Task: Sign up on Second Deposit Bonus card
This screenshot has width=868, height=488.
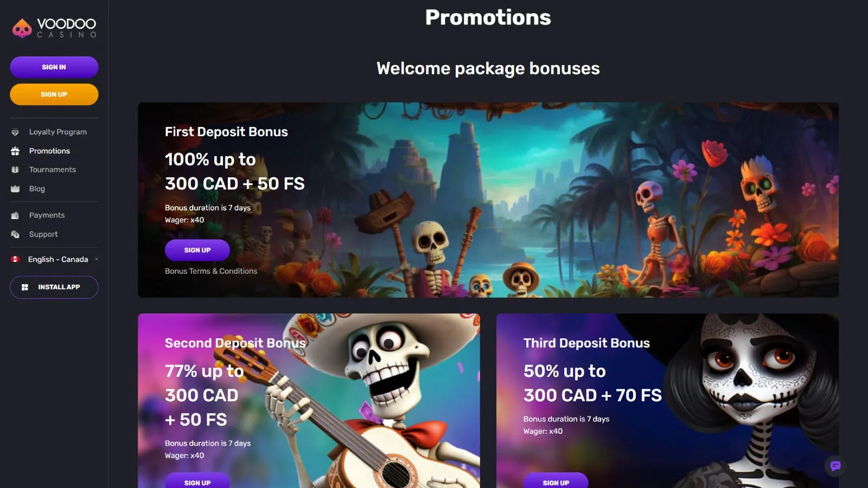Action: click(x=197, y=480)
